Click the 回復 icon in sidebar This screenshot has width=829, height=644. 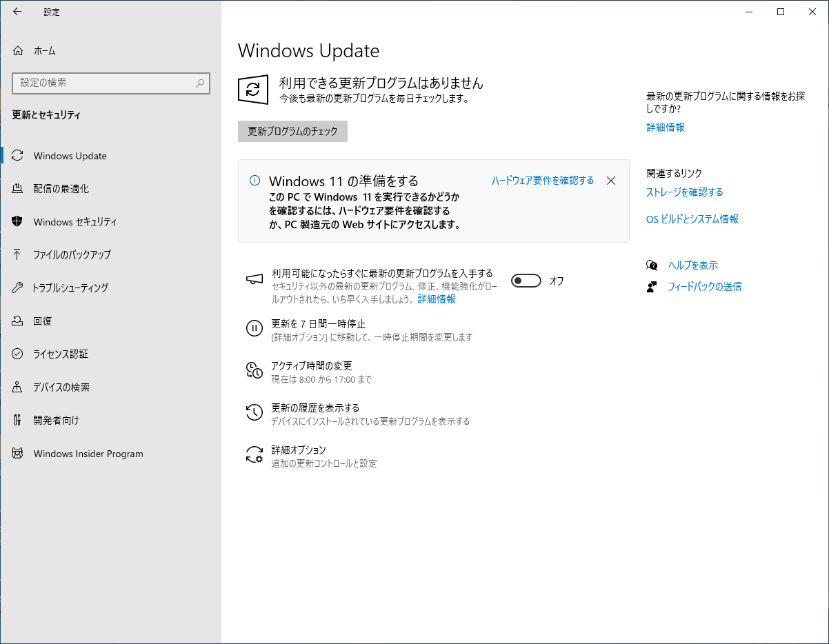pyautogui.click(x=18, y=321)
